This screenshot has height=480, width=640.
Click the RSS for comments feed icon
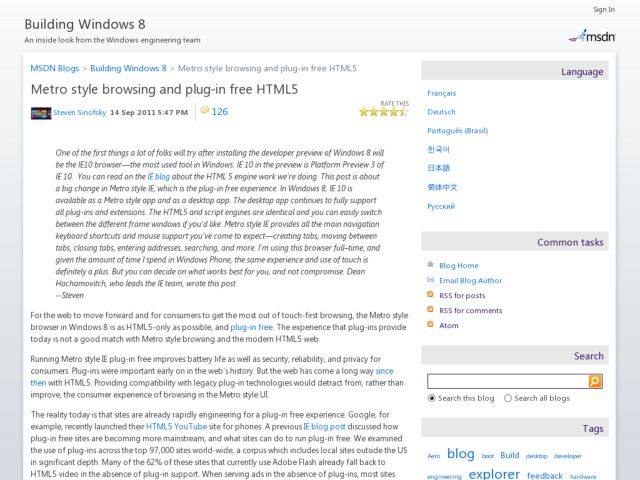click(x=430, y=311)
